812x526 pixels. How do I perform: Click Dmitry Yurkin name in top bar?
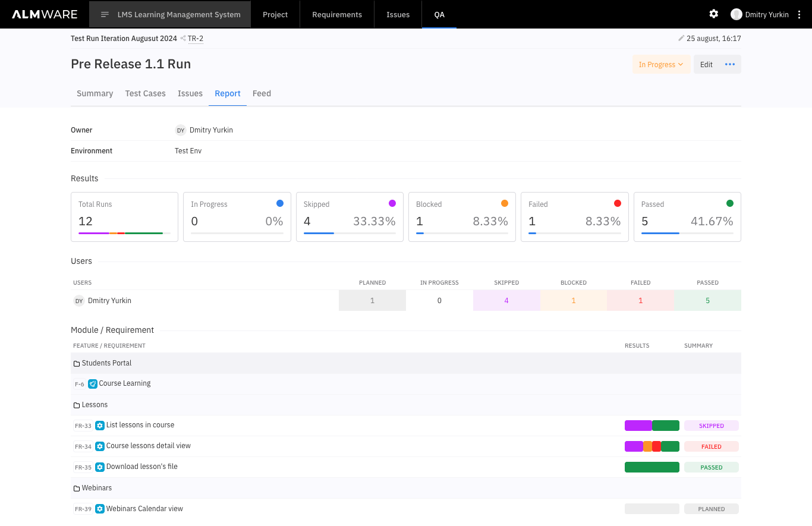(767, 14)
